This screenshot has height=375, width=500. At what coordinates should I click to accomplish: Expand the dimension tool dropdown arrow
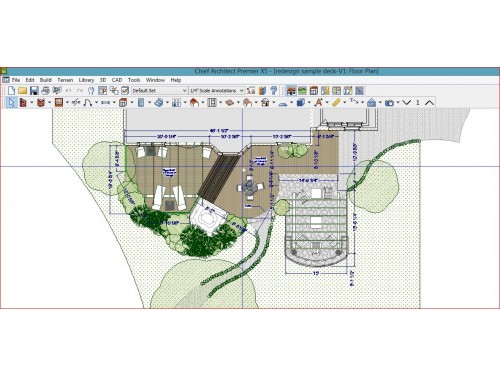345,102
